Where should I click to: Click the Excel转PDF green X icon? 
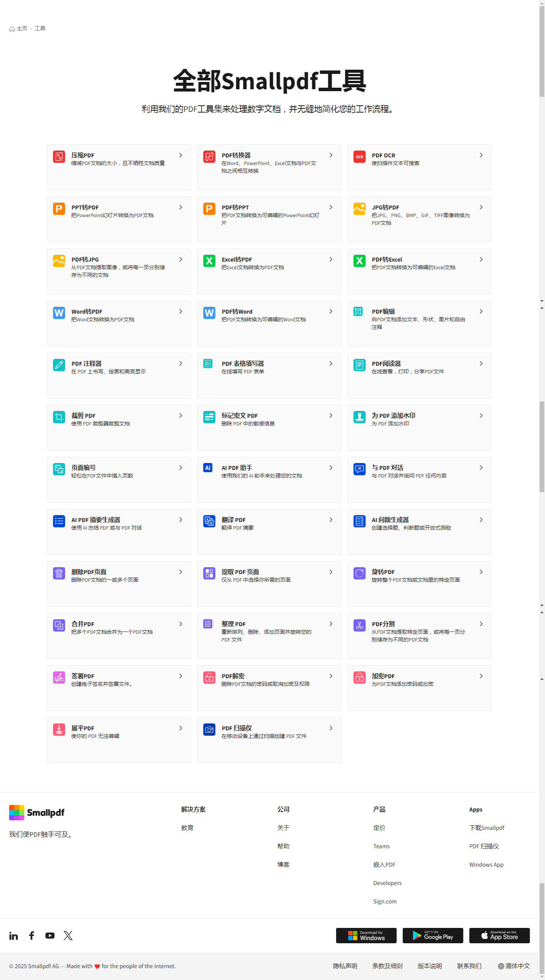tap(209, 261)
